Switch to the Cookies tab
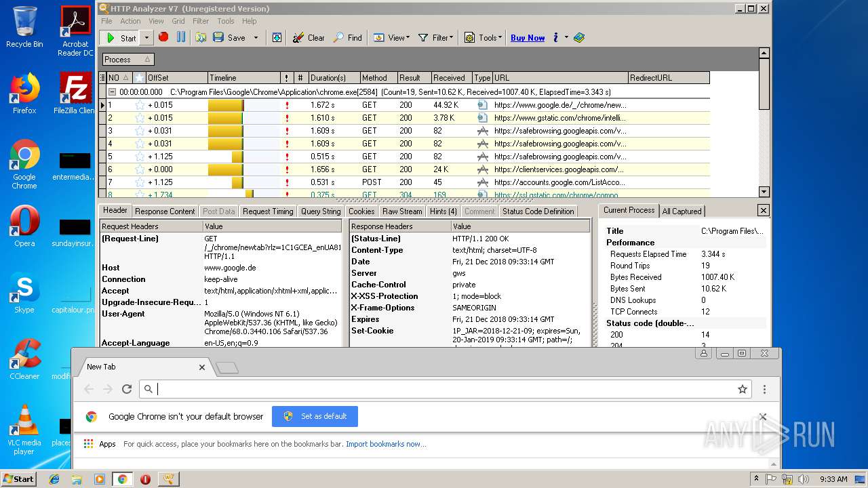The width and height of the screenshot is (868, 488). 361,211
